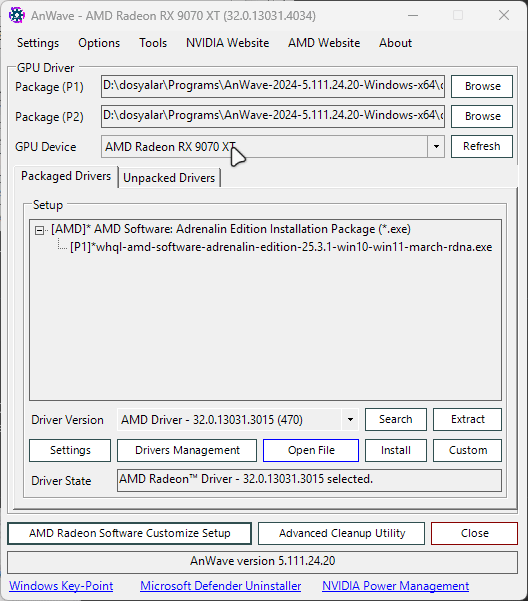Screen dimensions: 528x601
Task: Click the AnWave app icon in title bar
Action: pyautogui.click(x=17, y=15)
